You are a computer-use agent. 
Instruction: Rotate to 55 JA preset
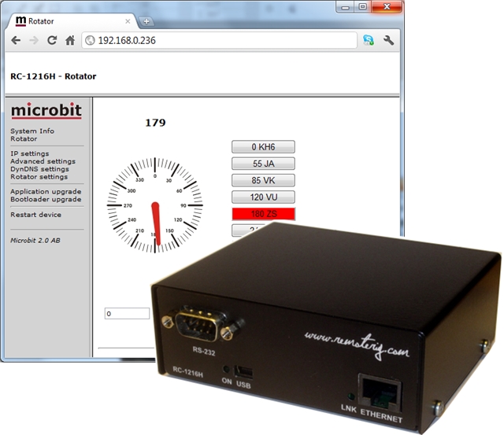(263, 164)
